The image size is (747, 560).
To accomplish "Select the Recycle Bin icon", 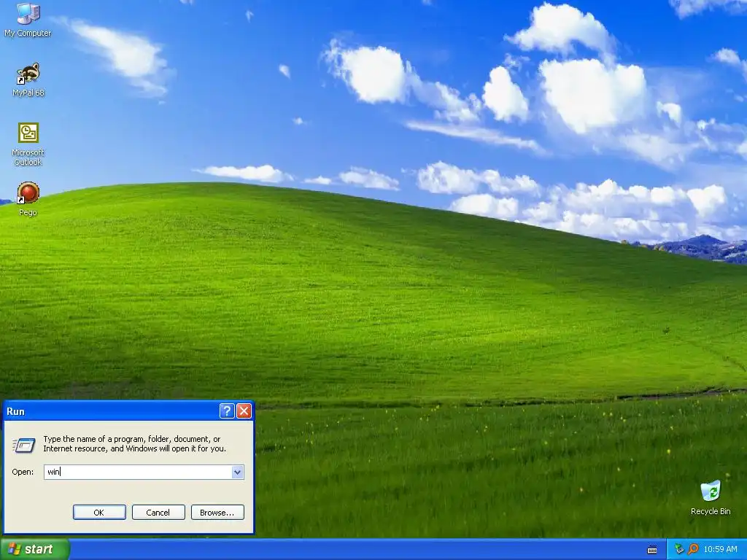I will coord(711,498).
